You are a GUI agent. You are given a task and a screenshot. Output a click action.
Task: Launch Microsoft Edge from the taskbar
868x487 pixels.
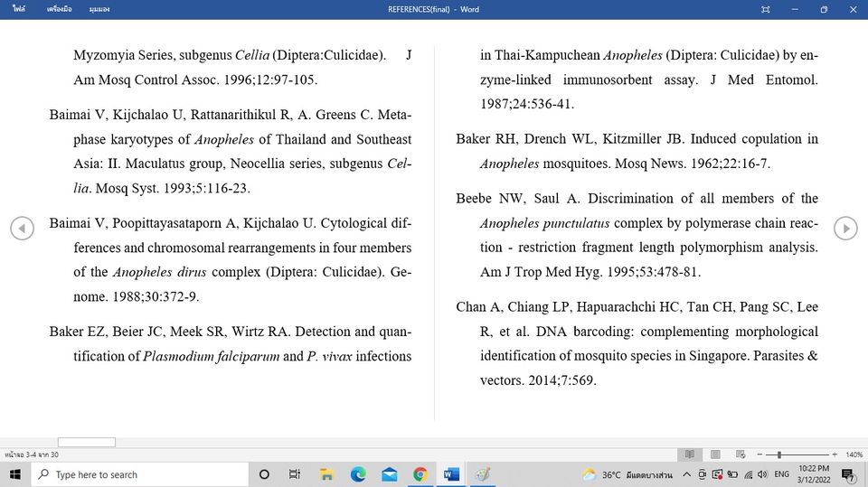pos(358,474)
